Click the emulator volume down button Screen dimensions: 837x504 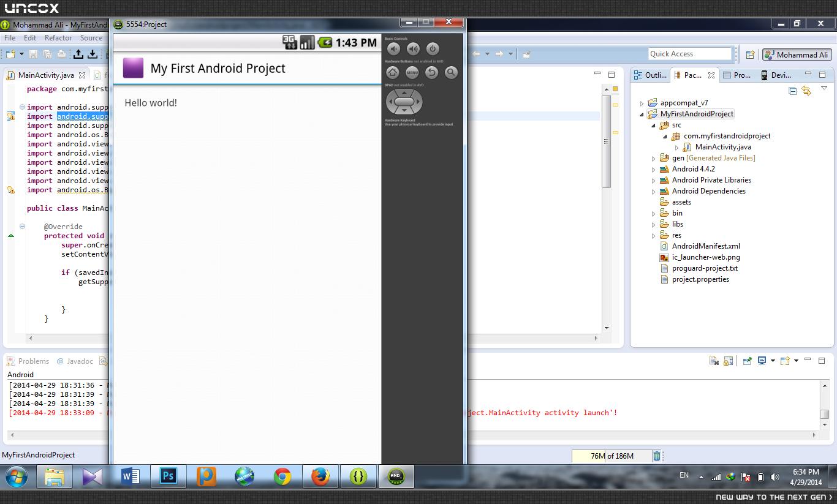click(394, 49)
